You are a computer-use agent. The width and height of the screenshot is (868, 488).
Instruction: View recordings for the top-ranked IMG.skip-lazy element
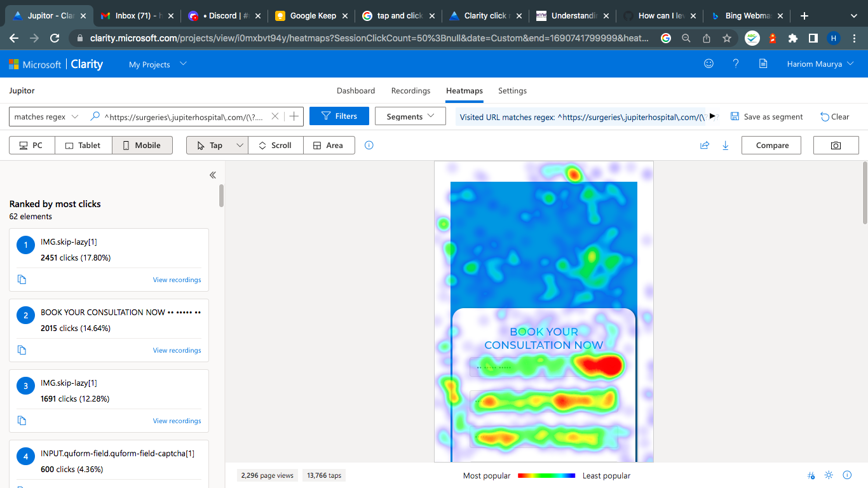pyautogui.click(x=177, y=280)
